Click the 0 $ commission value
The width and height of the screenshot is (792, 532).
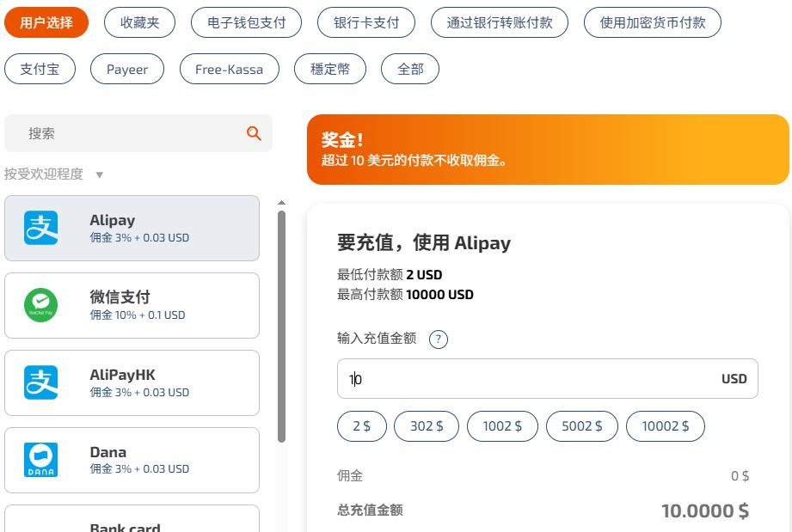click(x=740, y=476)
